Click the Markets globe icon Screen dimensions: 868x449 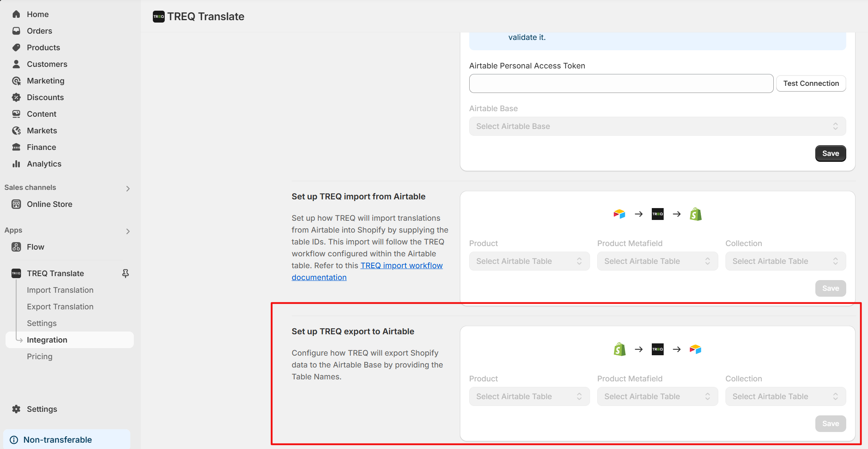[16, 131]
